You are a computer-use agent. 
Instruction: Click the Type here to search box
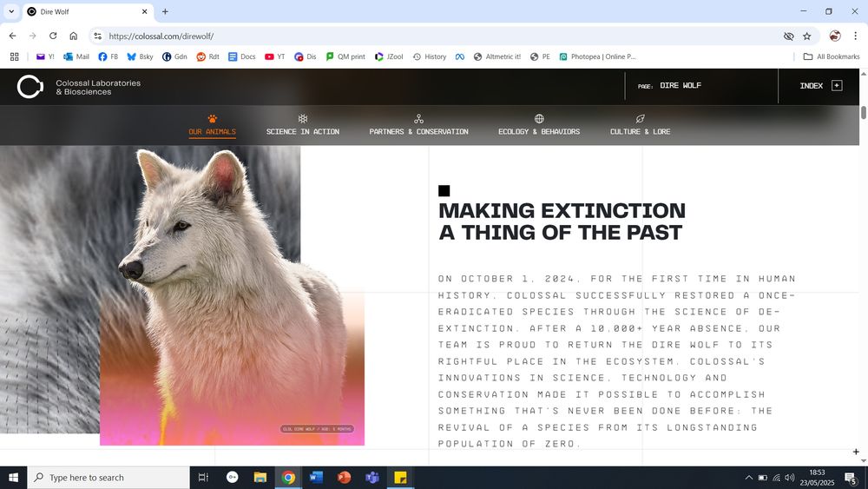pyautogui.click(x=108, y=478)
